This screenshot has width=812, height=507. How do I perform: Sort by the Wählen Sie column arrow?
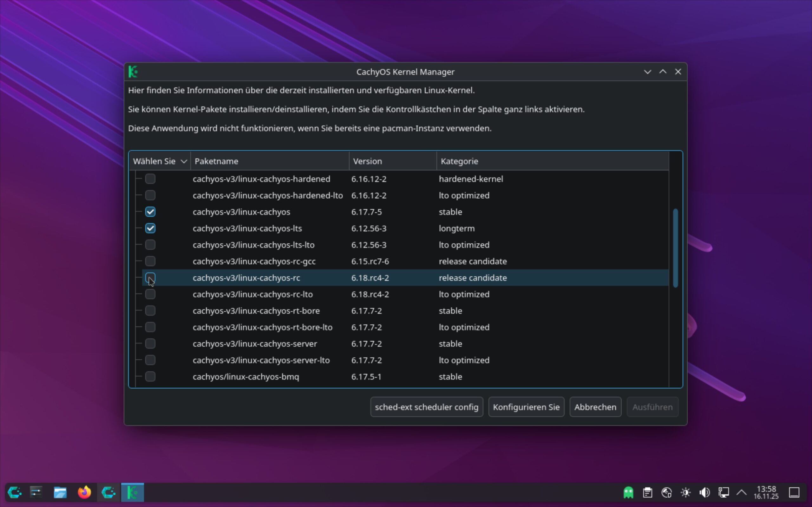pyautogui.click(x=184, y=161)
